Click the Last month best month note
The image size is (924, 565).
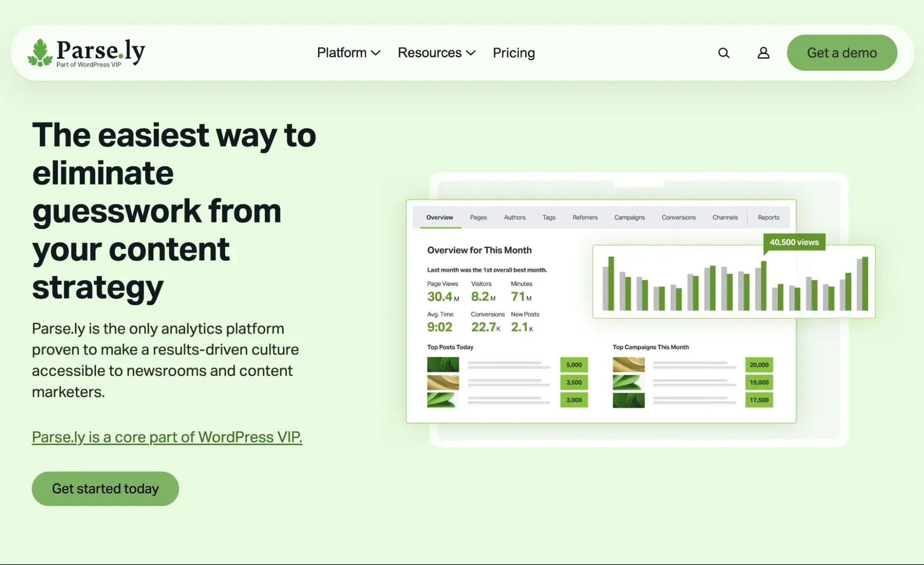(x=487, y=270)
